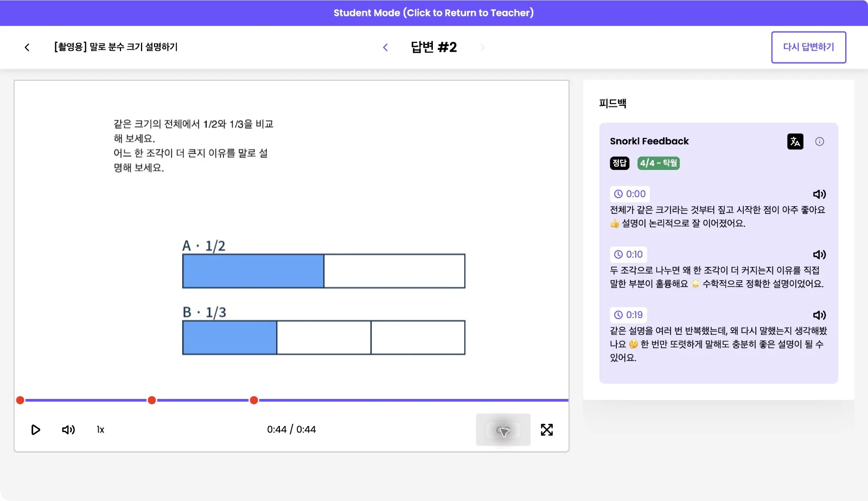Play audio for the 0:10 feedback comment
Screen dimensions: 868x501
click(819, 255)
